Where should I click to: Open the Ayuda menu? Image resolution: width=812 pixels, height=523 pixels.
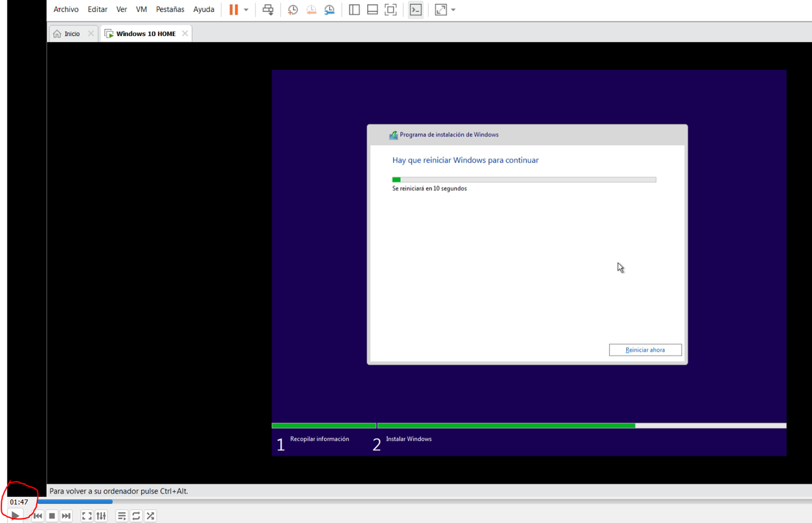(x=204, y=10)
